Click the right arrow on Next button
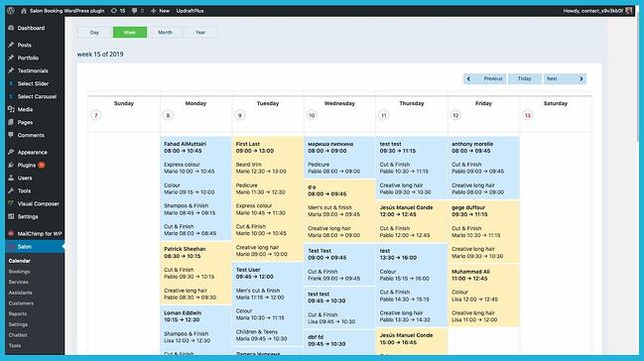This screenshot has height=361, width=644. 581,79
